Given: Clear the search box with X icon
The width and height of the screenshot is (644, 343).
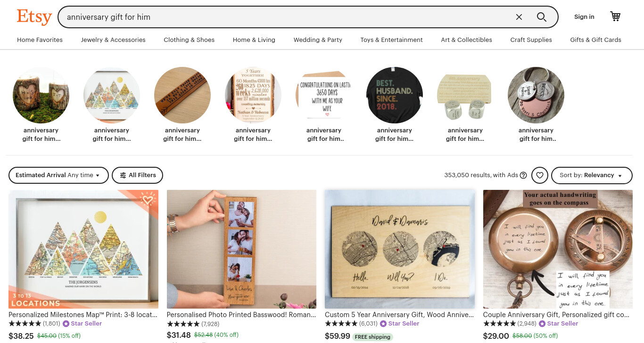Looking at the screenshot, I should coord(519,17).
